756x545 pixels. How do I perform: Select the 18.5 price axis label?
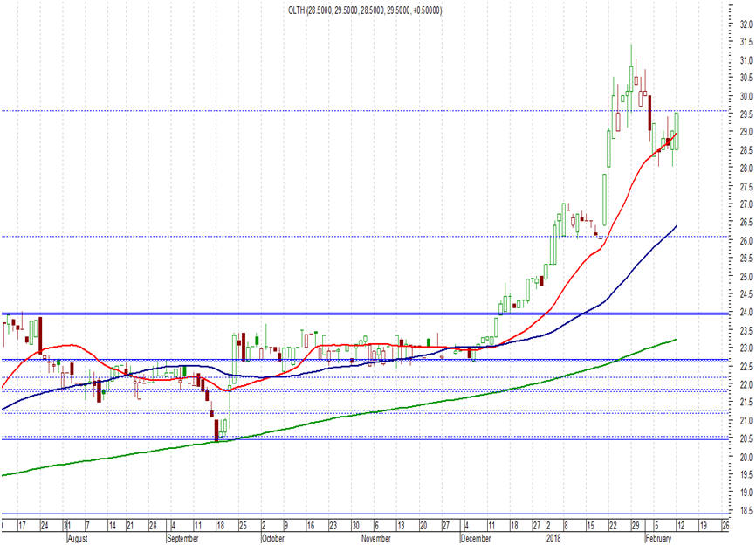point(746,511)
